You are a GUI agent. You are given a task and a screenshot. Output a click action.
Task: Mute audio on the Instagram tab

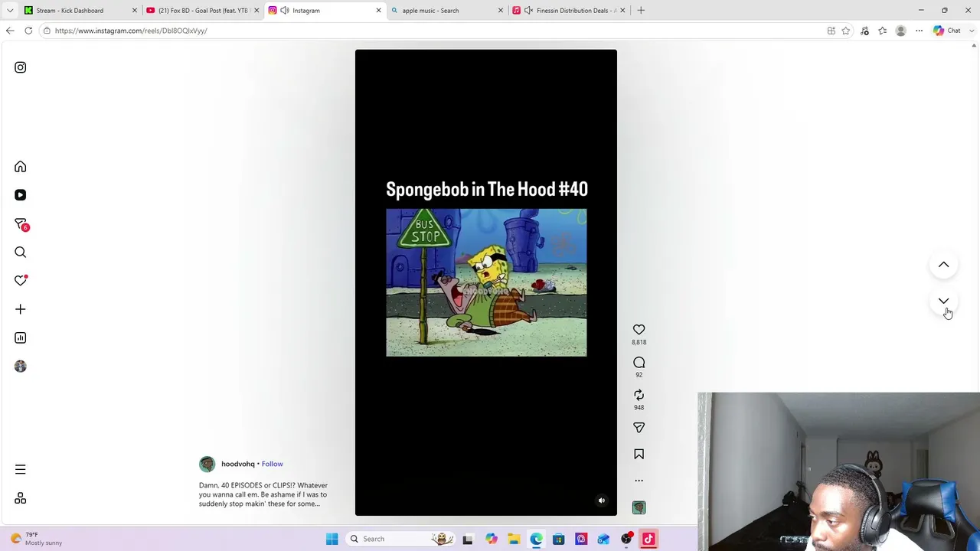(285, 11)
